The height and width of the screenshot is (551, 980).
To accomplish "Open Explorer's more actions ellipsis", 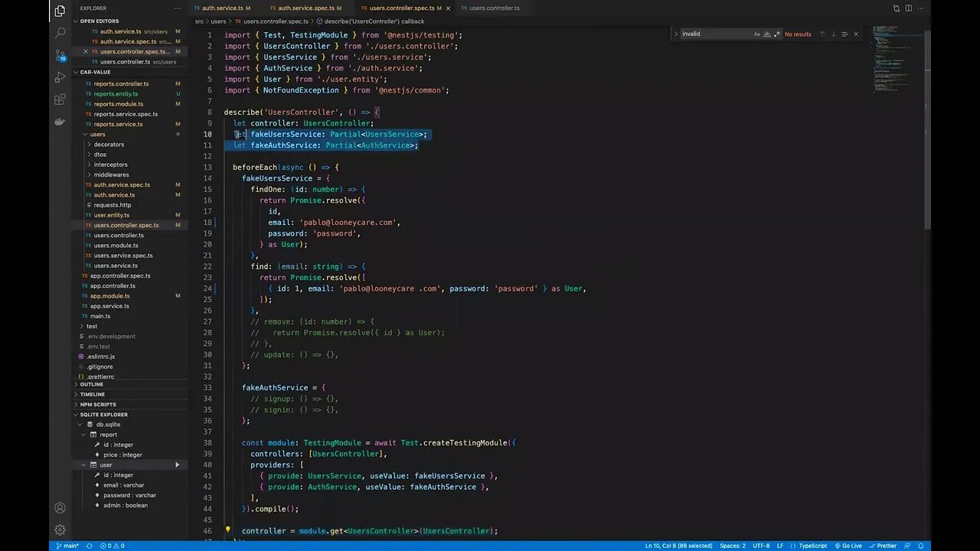I will pos(177,8).
